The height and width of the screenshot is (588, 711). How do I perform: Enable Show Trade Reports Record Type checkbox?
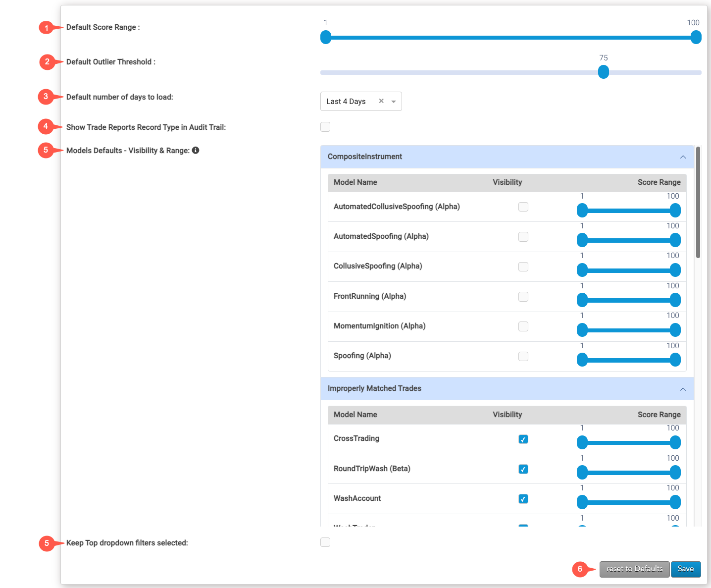[x=325, y=127]
